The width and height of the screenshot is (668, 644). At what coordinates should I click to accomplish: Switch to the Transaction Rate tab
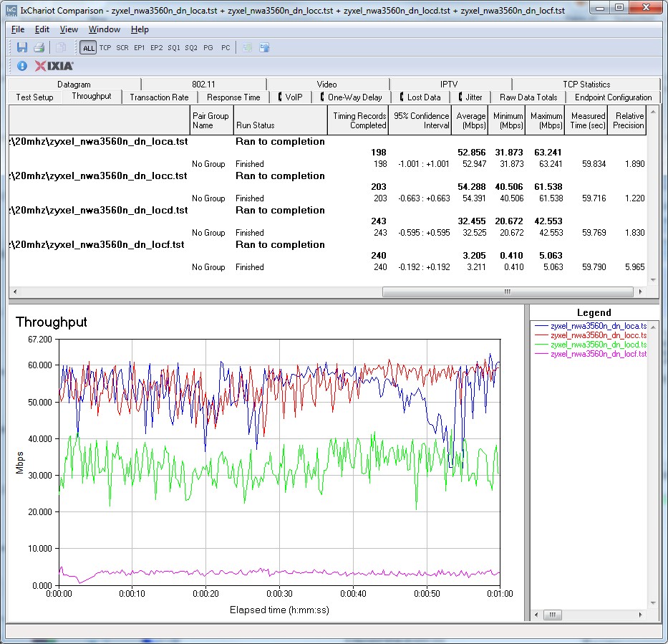point(160,97)
